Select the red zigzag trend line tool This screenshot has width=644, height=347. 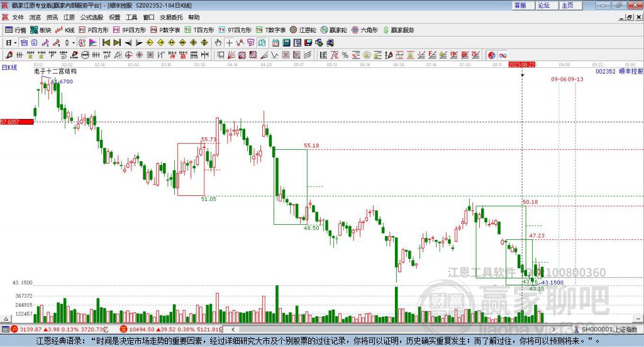240,43
